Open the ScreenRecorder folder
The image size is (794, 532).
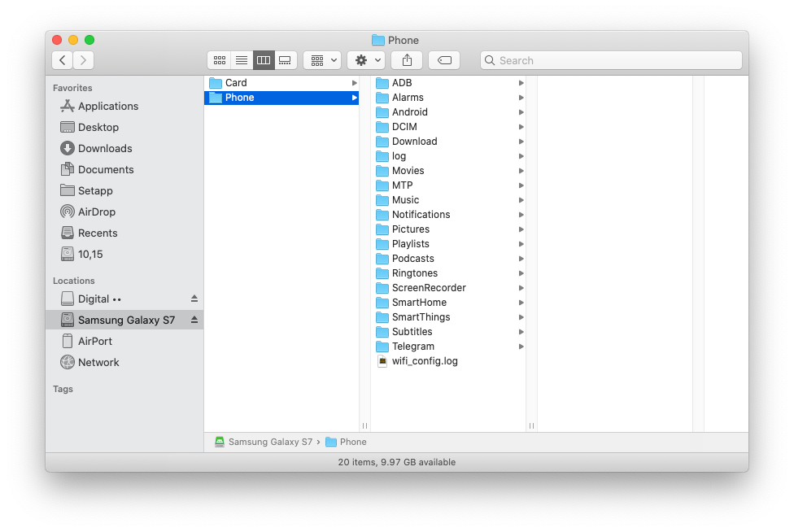pos(448,288)
